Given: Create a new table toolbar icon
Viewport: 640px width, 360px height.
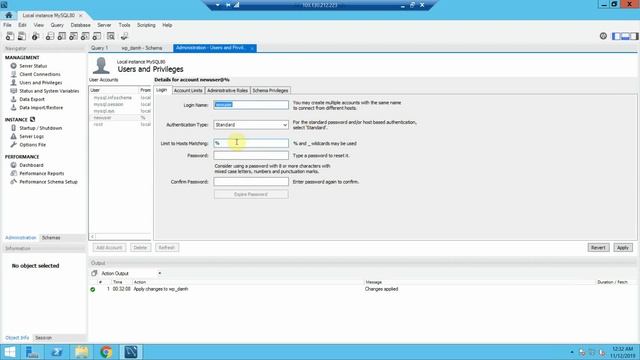Looking at the screenshot, I should pos(62,36).
